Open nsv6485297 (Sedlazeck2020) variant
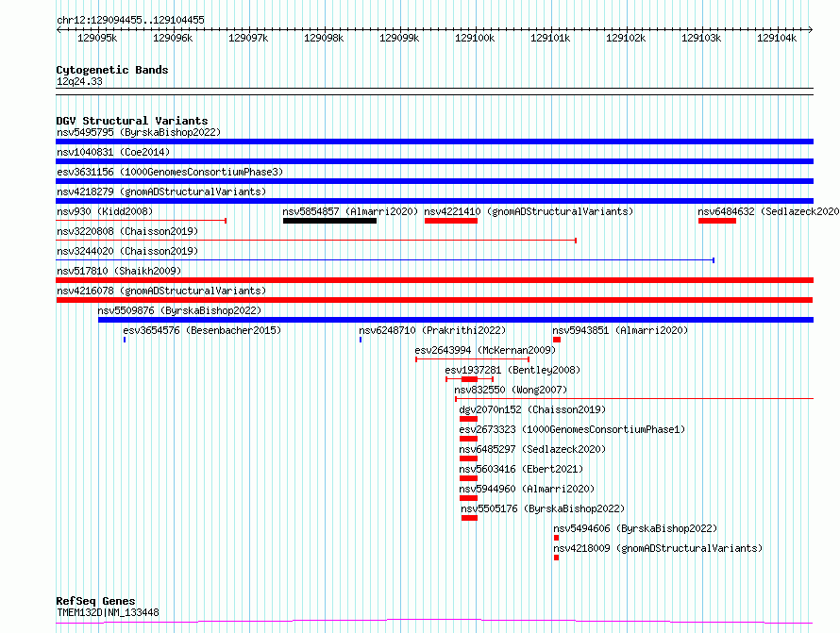Screen dimensions: 840x633 click(468, 458)
